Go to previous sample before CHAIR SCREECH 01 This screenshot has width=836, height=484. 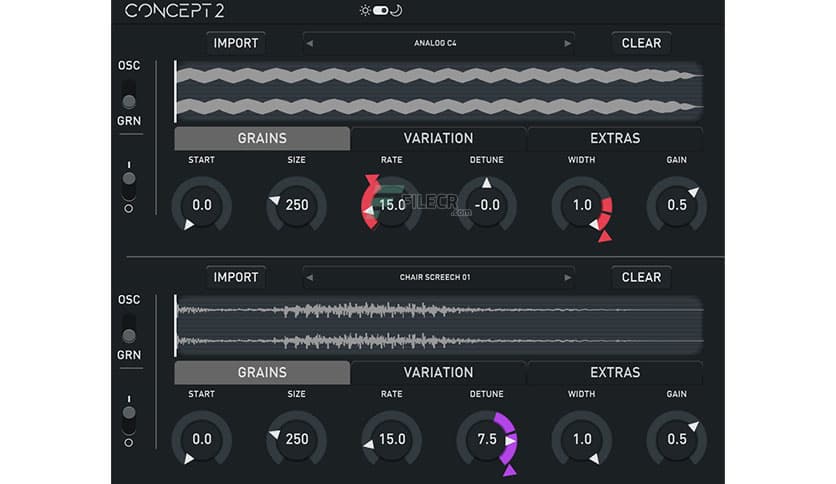(310, 277)
